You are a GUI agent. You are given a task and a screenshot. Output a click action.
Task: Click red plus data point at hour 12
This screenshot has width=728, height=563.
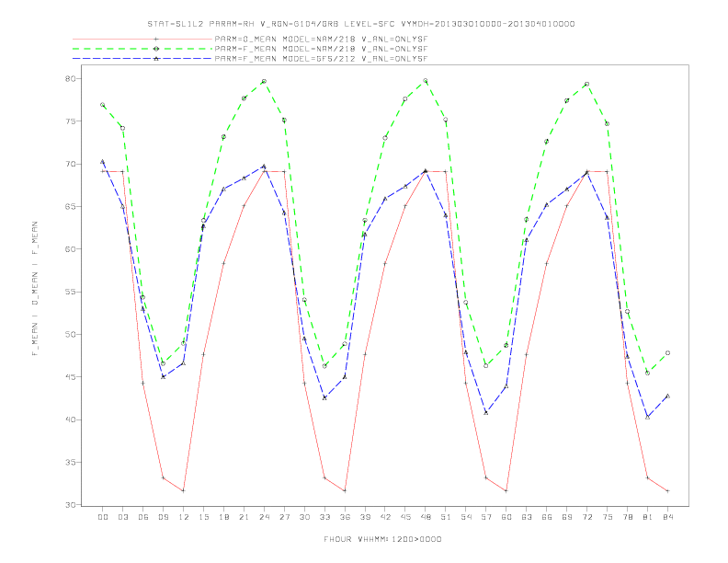(184, 491)
